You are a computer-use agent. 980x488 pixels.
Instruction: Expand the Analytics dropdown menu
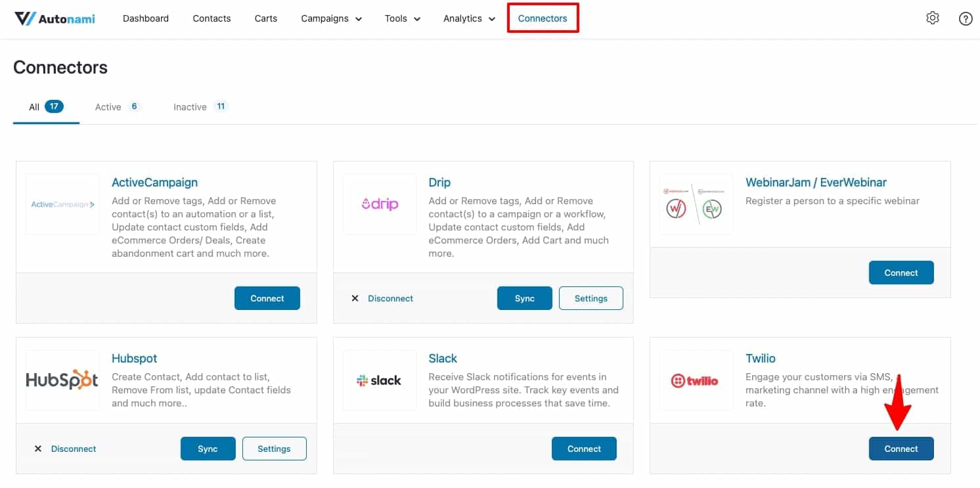469,18
